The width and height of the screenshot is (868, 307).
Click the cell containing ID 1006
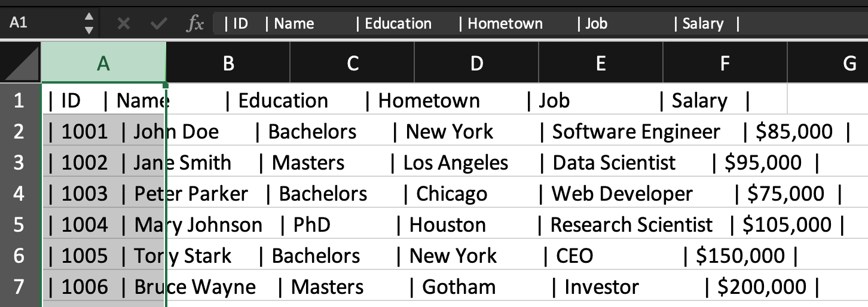[x=103, y=287]
